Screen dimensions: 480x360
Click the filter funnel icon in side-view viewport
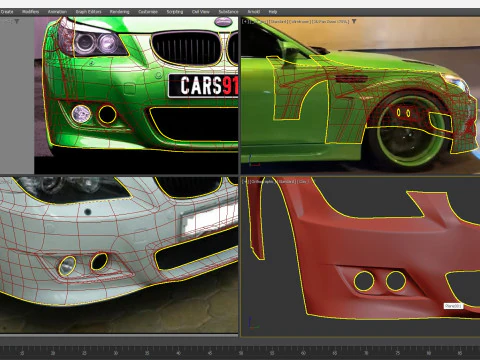coord(354,21)
